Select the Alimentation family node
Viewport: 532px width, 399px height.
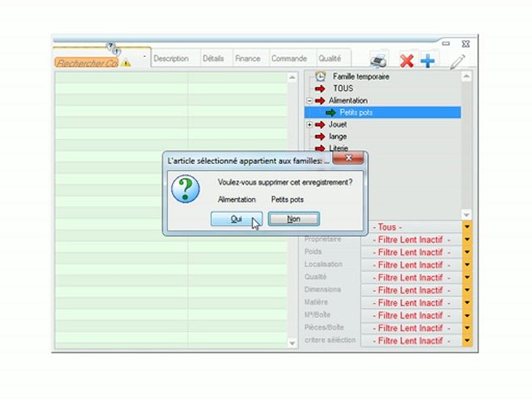(x=348, y=101)
